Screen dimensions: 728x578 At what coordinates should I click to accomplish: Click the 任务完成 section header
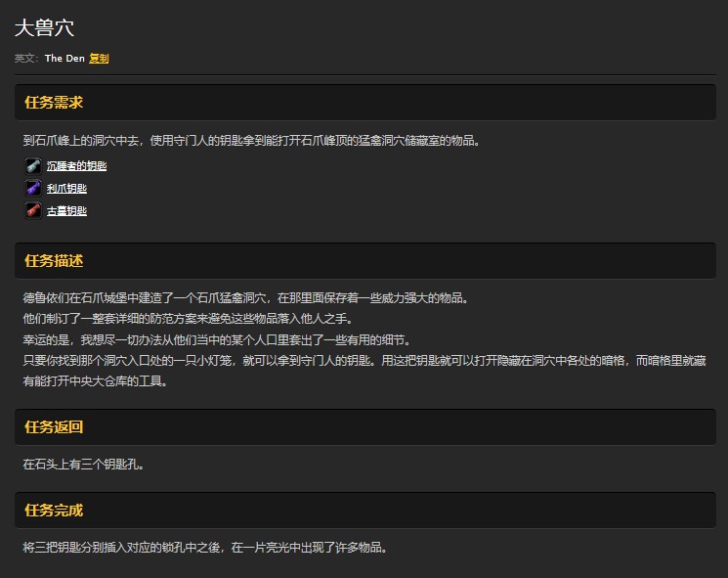tap(54, 511)
